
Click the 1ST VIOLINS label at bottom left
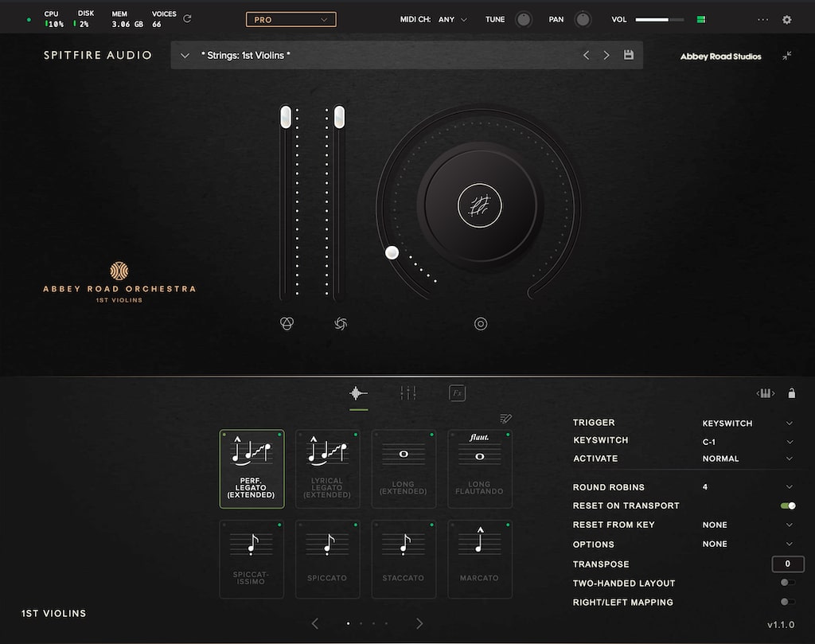point(53,613)
